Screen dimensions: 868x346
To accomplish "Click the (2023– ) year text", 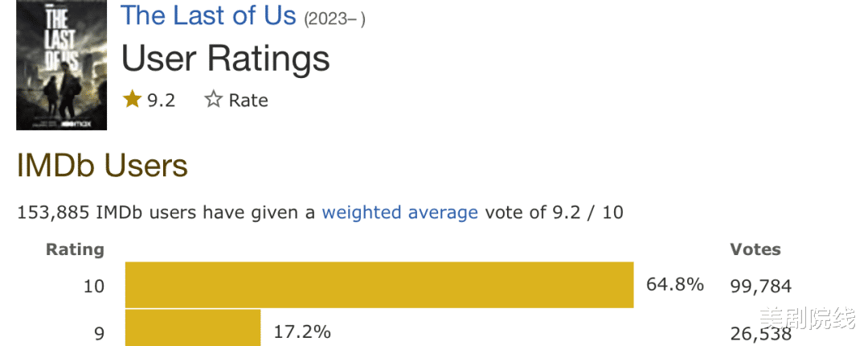I will coord(334,19).
